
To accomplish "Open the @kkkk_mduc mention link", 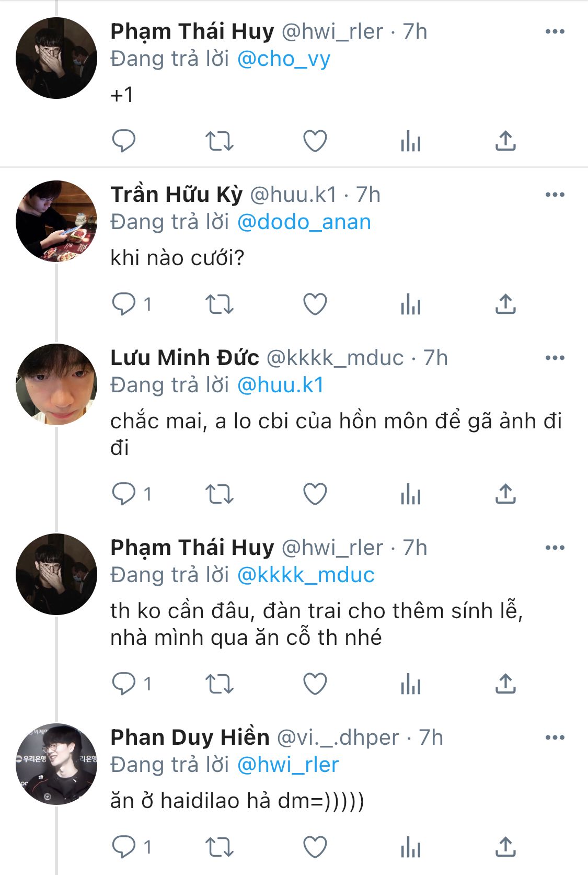I will tap(306, 575).
